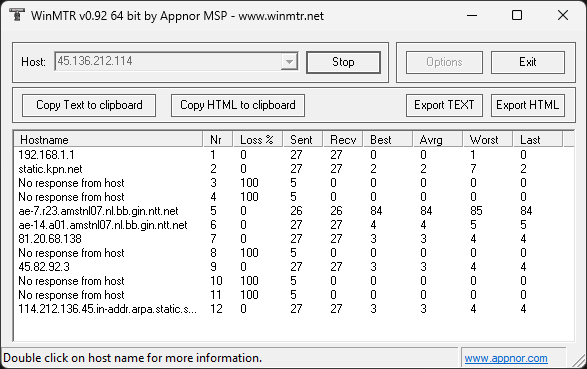Click the Loss % column header
Viewport: 587px width, 369px height.
(x=258, y=140)
